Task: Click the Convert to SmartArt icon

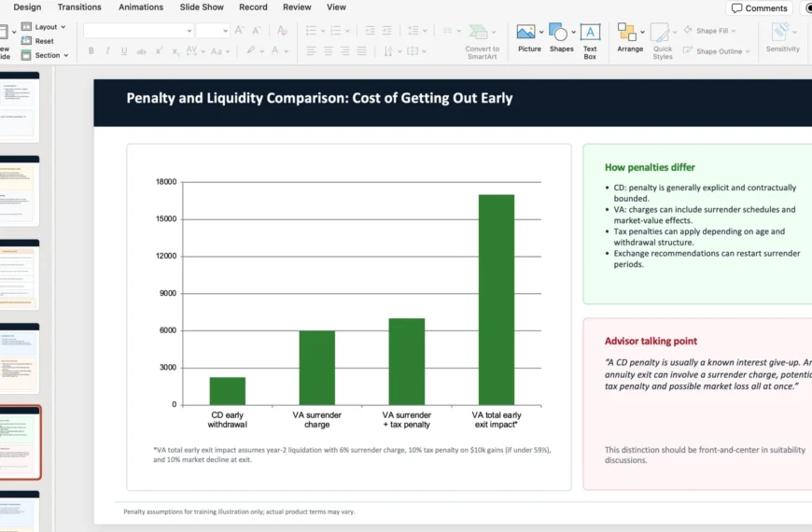Action: coord(480,33)
